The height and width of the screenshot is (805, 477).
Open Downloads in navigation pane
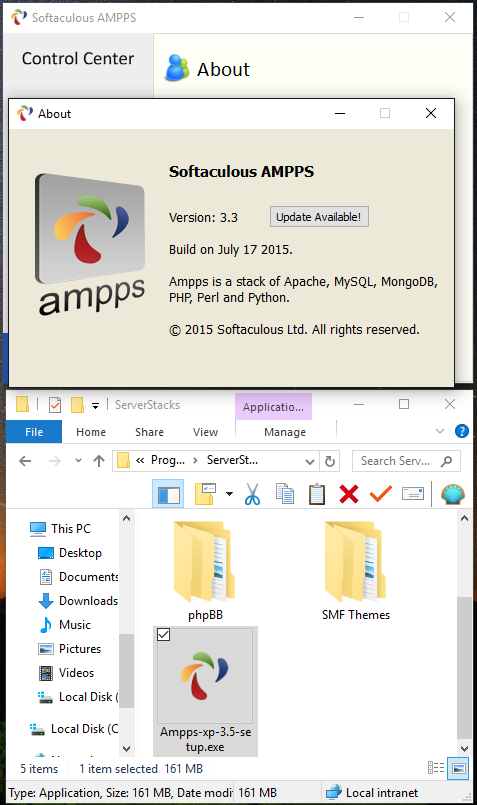pyautogui.click(x=78, y=601)
